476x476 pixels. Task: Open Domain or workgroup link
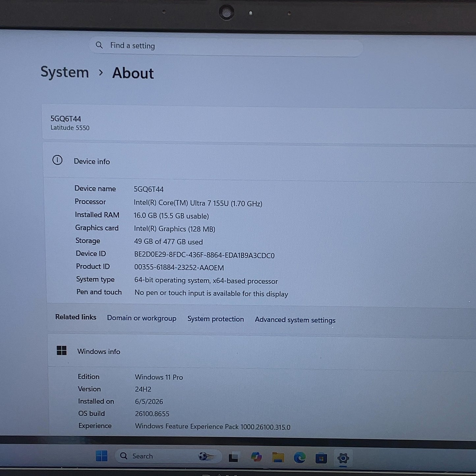coord(142,318)
